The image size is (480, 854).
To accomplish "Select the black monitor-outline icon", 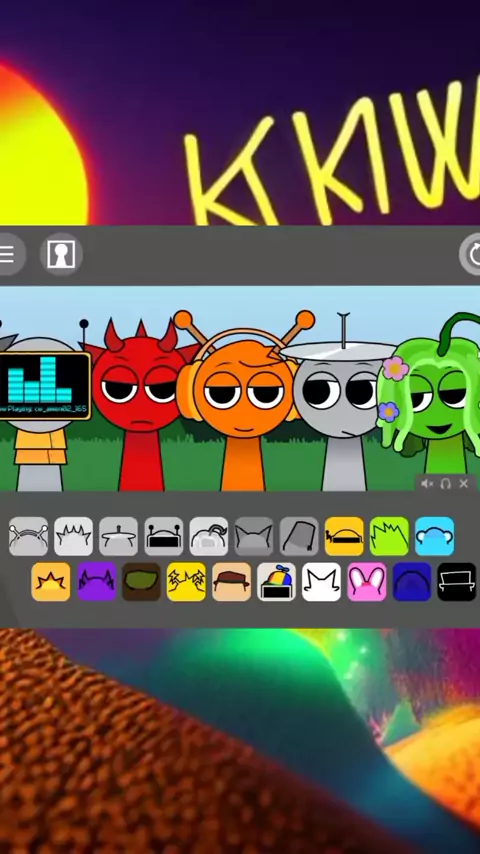I will (457, 582).
